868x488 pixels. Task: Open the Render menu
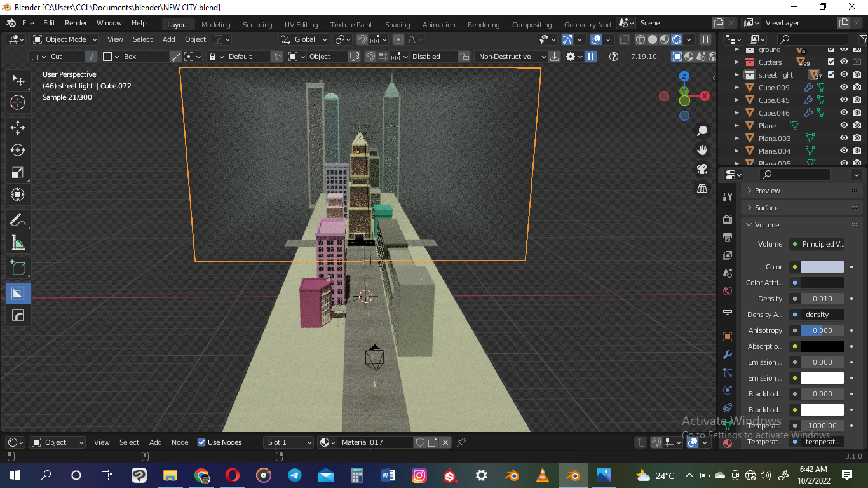click(x=76, y=23)
